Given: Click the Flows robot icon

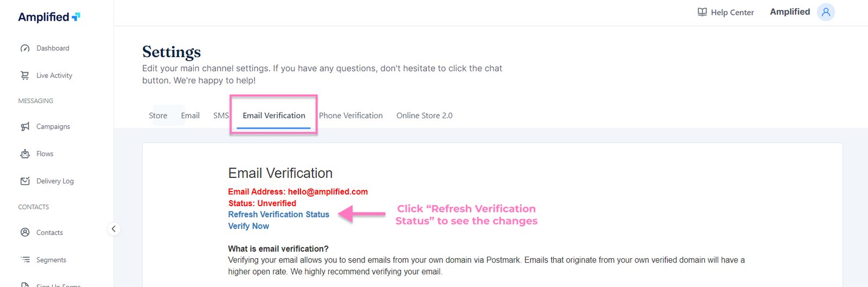Looking at the screenshot, I should (x=25, y=154).
